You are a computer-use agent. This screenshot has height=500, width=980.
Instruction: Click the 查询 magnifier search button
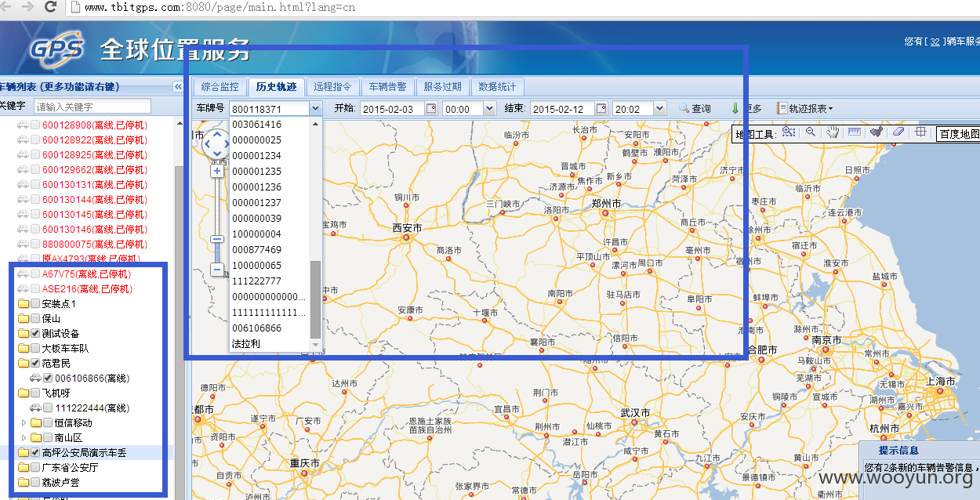point(695,108)
